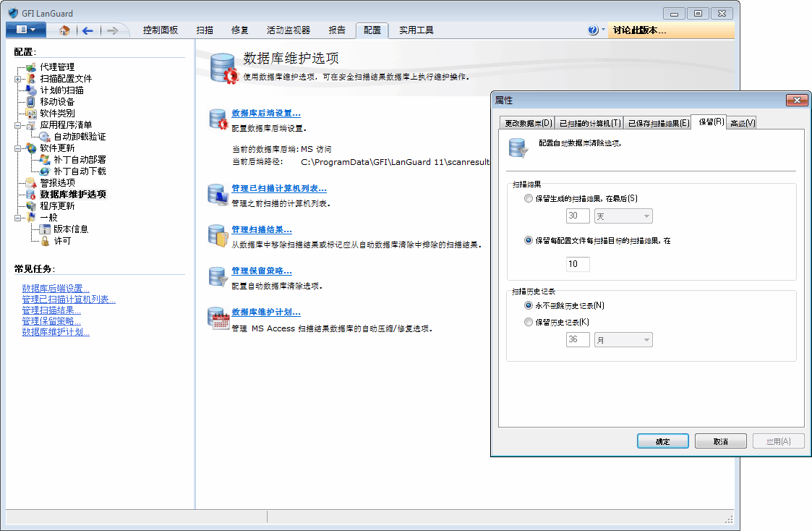Viewport: 812px width, 531px height.
Task: Click the forward arrow in the toolbar
Action: 112,30
